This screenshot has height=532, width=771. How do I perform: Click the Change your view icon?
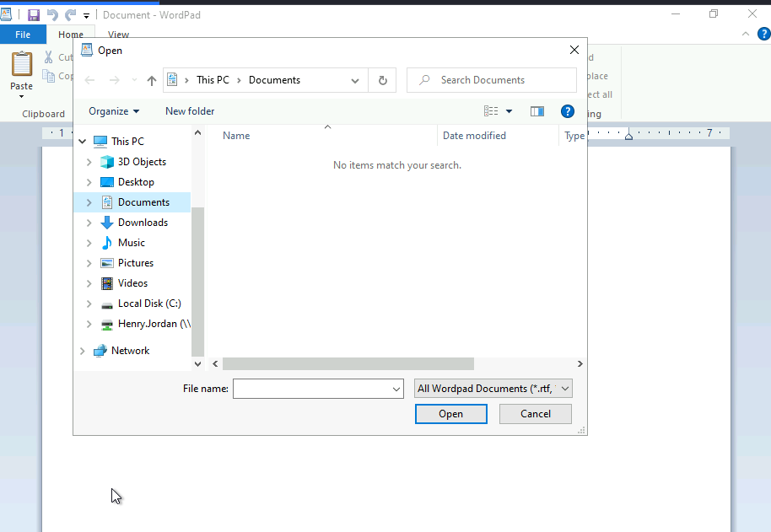[x=491, y=111]
